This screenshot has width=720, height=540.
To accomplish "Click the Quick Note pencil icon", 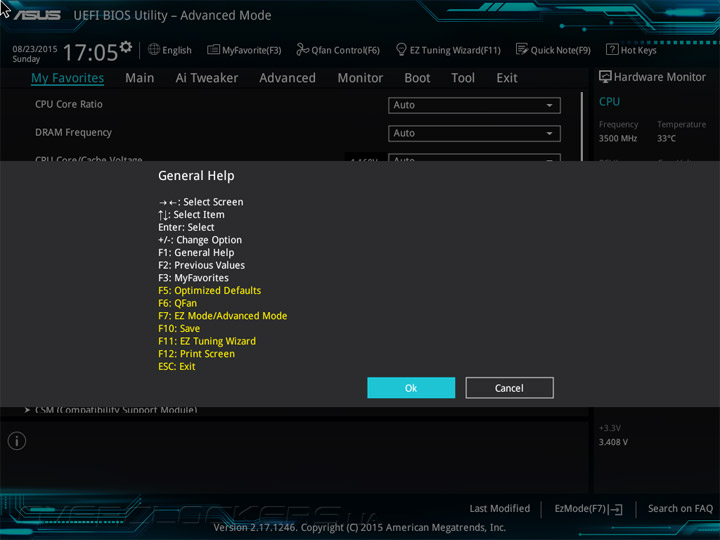I will (x=522, y=49).
